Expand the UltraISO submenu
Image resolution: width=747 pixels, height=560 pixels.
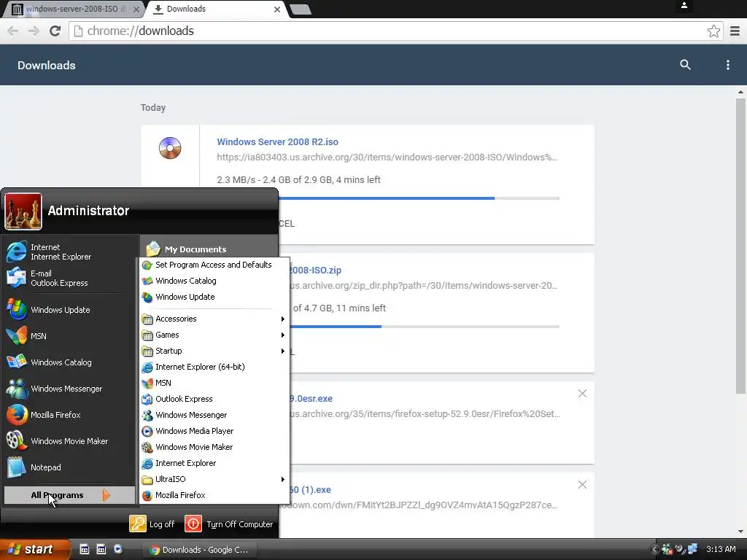coord(214,479)
